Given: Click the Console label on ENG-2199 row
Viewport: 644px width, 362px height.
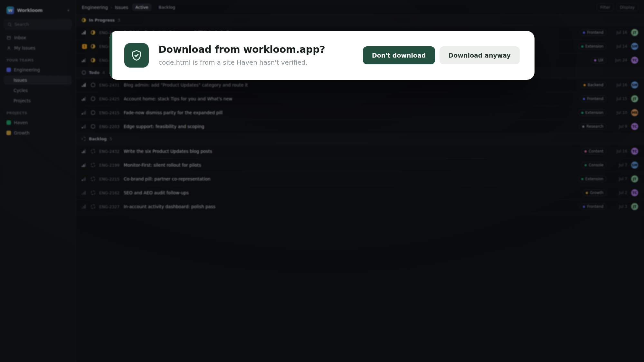Looking at the screenshot, I should click(x=594, y=165).
